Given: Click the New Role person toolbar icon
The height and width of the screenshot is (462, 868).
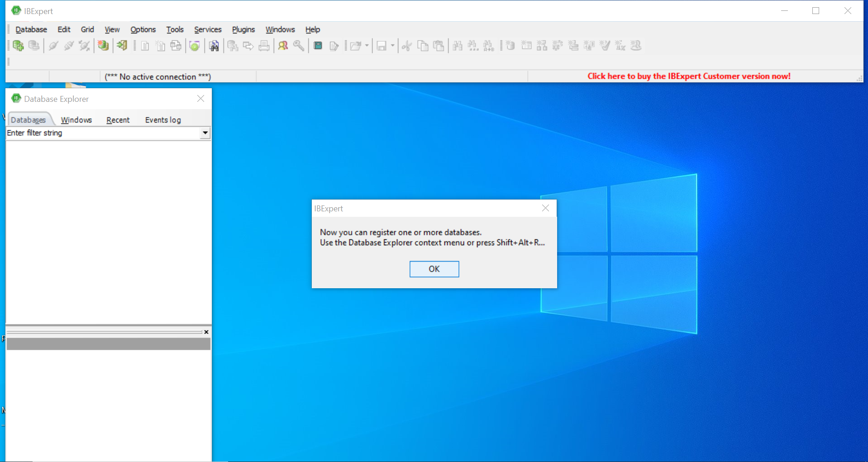Looking at the screenshot, I should (636, 46).
